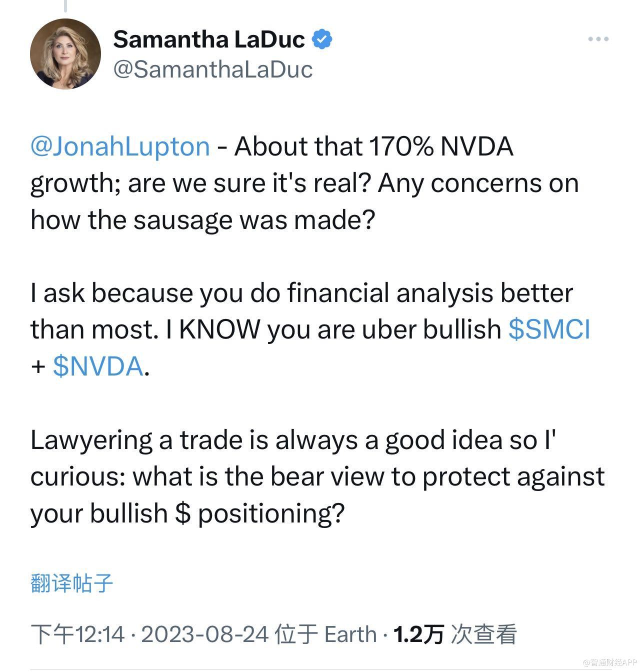Viewport: 642px width, 672px height.
Task: Click the "how the sausage was made?" line
Action: click(202, 219)
